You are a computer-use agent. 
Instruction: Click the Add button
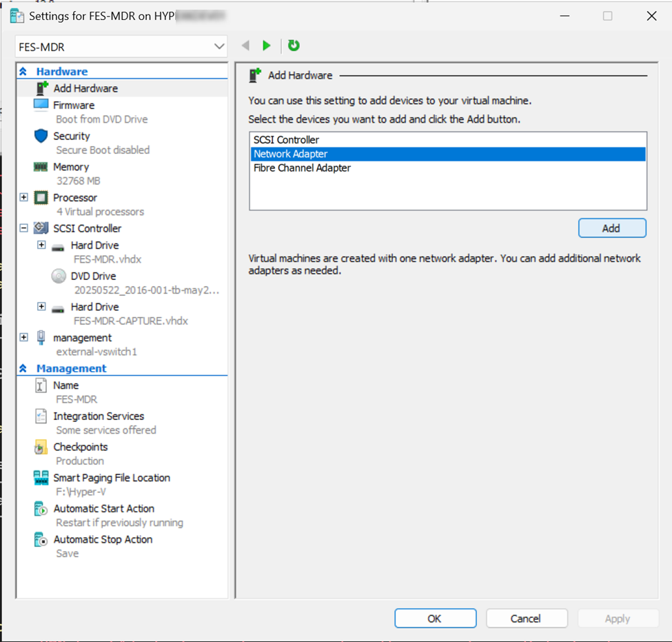612,228
